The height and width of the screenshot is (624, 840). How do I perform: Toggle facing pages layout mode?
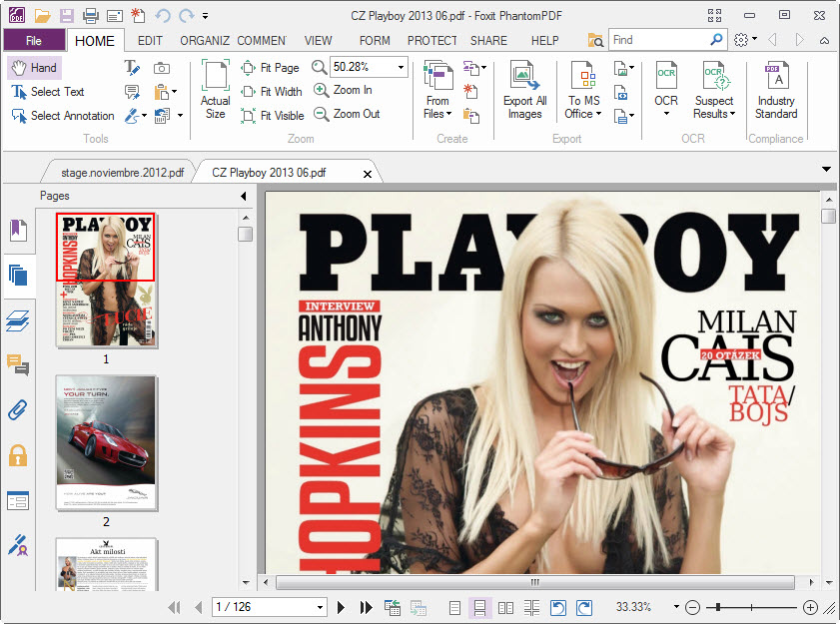click(x=506, y=607)
